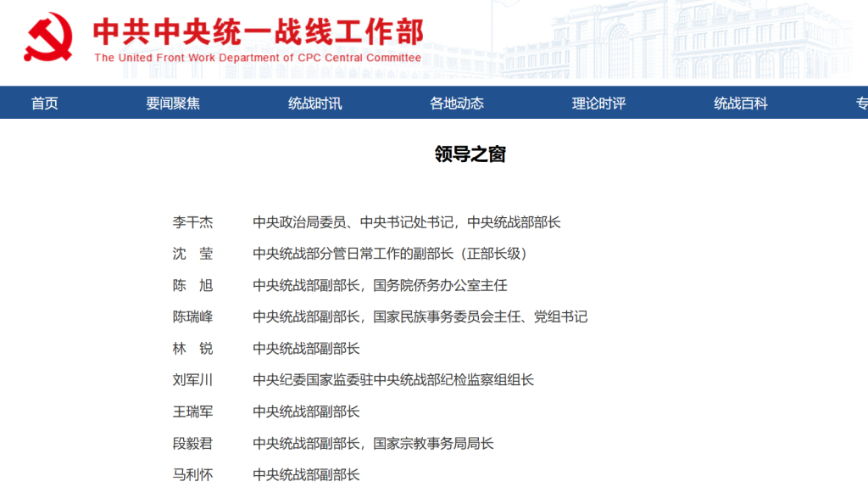868x504 pixels.
Task: Open the 段毅君 profile link
Action: 192,443
